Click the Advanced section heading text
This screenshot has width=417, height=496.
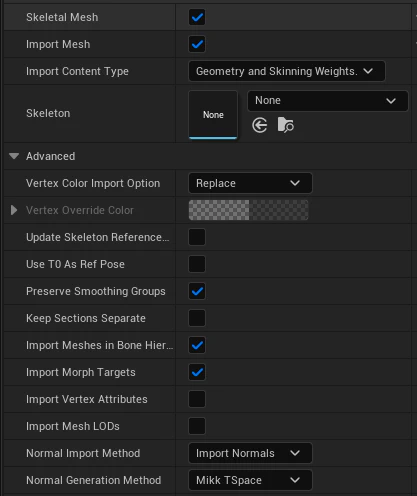click(x=51, y=156)
